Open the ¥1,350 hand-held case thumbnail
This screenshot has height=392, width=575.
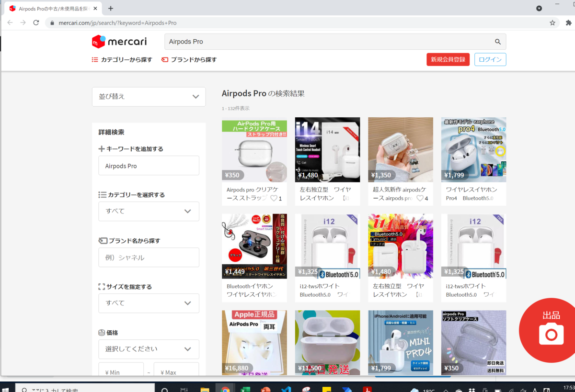(401, 150)
